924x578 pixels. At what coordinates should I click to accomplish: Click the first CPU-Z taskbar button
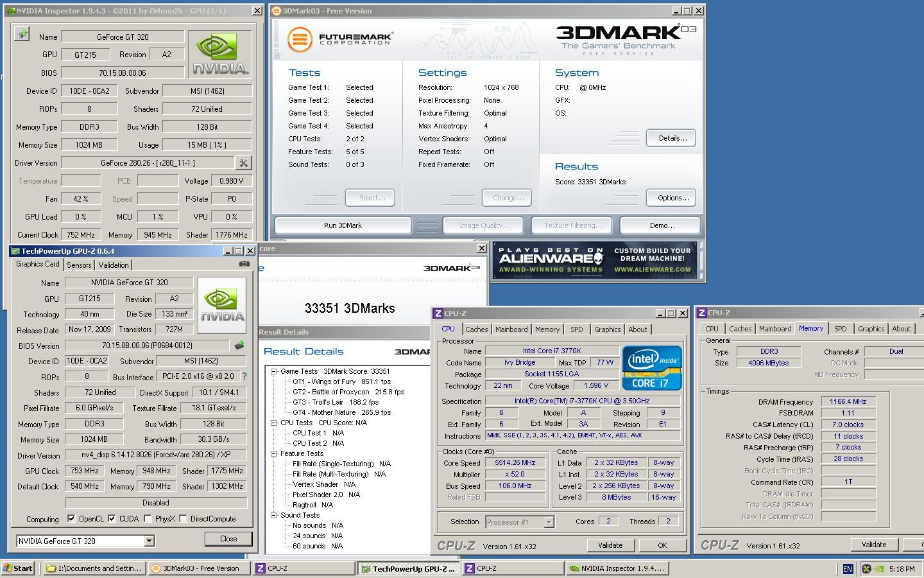[304, 568]
